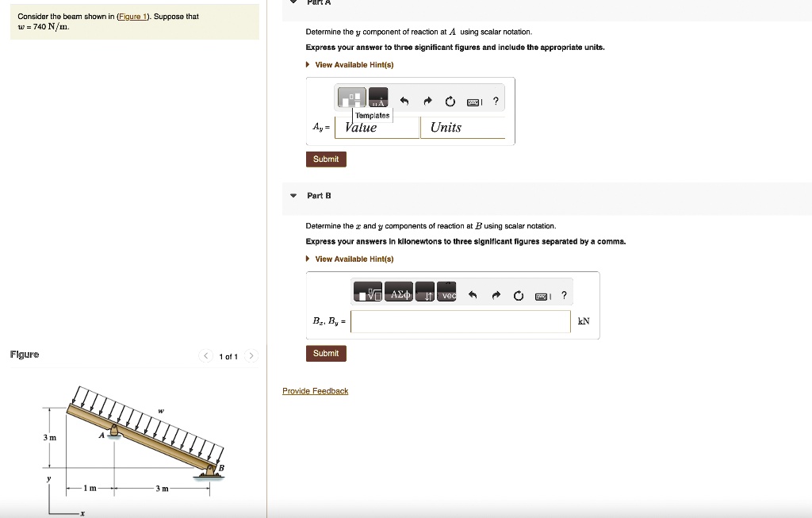The width and height of the screenshot is (812, 518).
Task: Open the math templates icon in Part B
Action: (x=367, y=294)
